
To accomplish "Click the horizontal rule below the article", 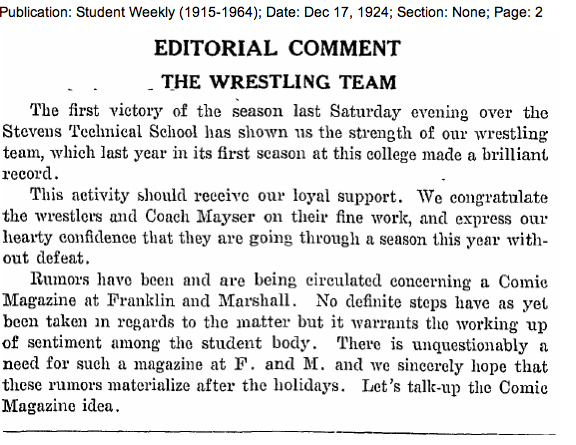I will [279, 432].
